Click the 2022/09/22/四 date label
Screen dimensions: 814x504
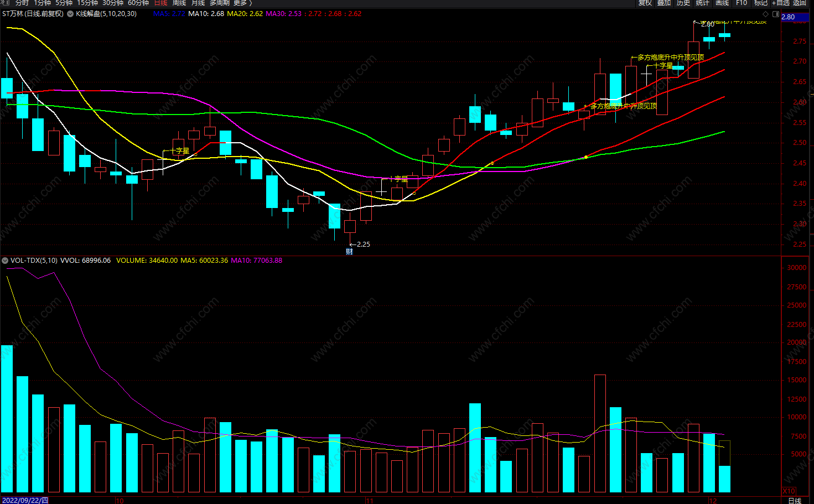pyautogui.click(x=25, y=501)
